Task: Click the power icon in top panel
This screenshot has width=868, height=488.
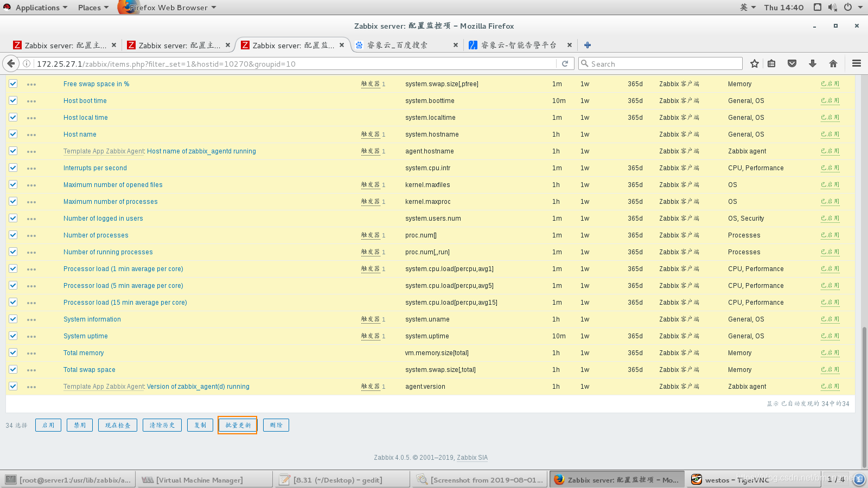Action: 847,7
